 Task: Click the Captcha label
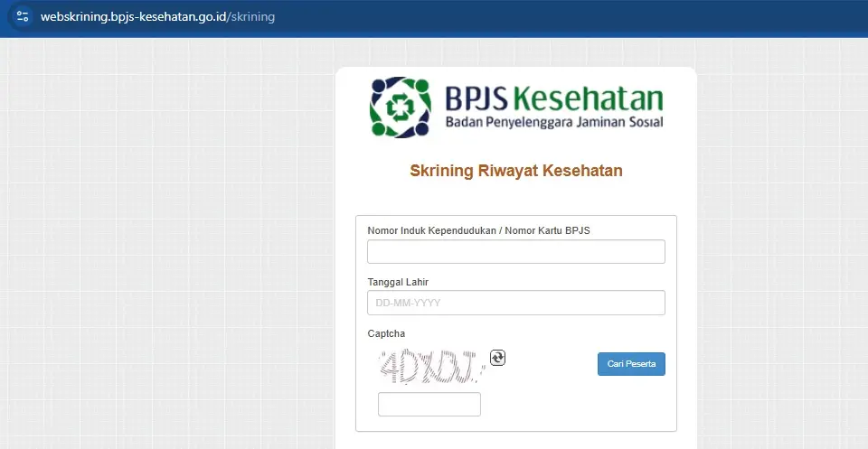click(386, 334)
